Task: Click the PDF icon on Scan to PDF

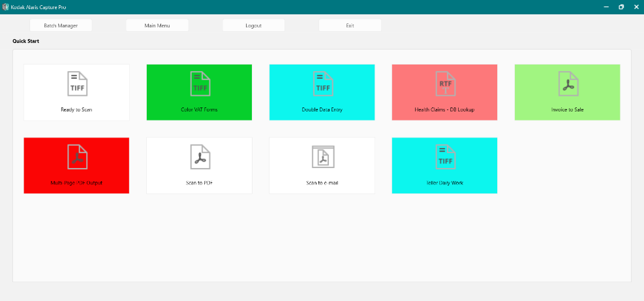Action: coord(200,156)
